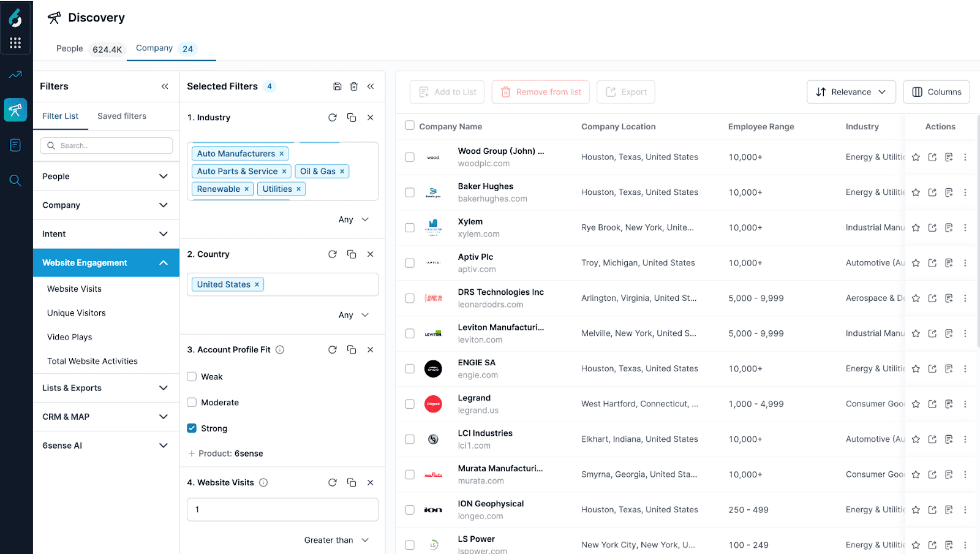This screenshot has height=554, width=980.
Task: Show info for Website Visits filter
Action: click(263, 483)
